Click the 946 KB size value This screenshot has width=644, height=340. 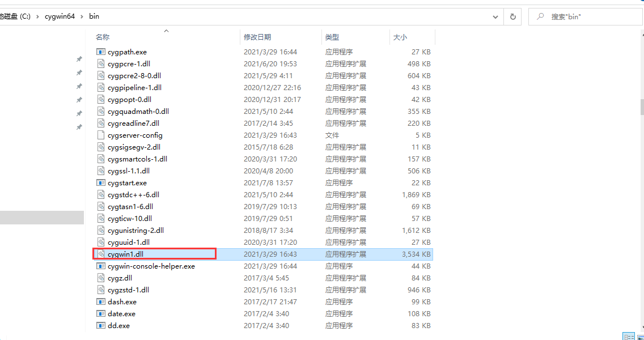pos(419,290)
